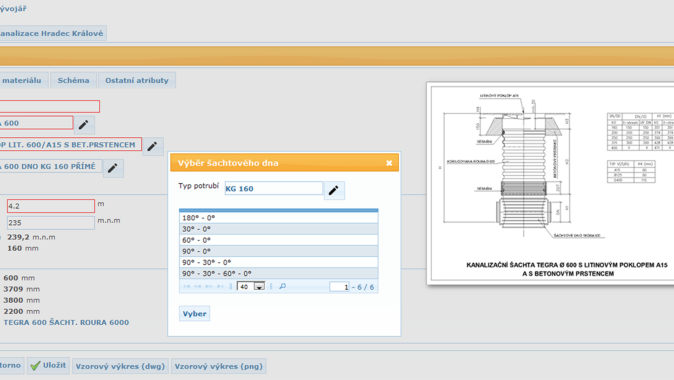Click the empty red-bordered field at the top

49,106
